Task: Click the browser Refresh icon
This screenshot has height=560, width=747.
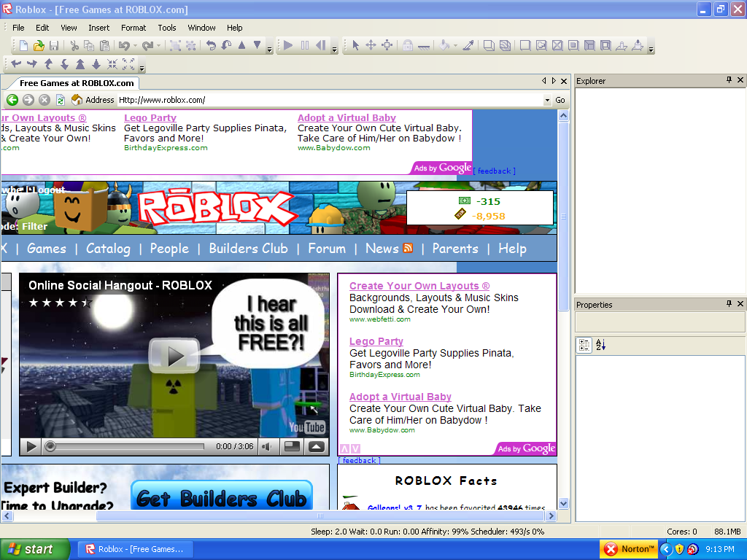Action: click(61, 99)
